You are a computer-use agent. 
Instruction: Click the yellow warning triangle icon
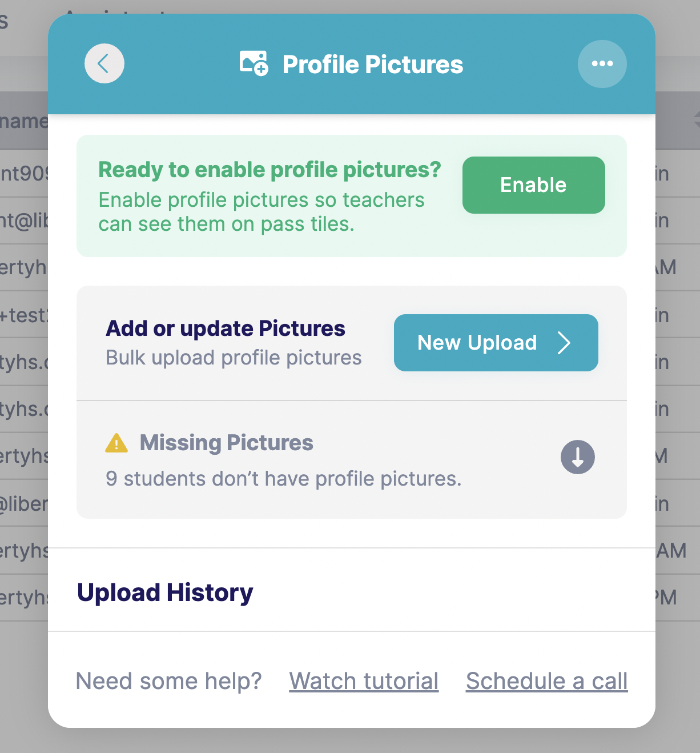[116, 443]
